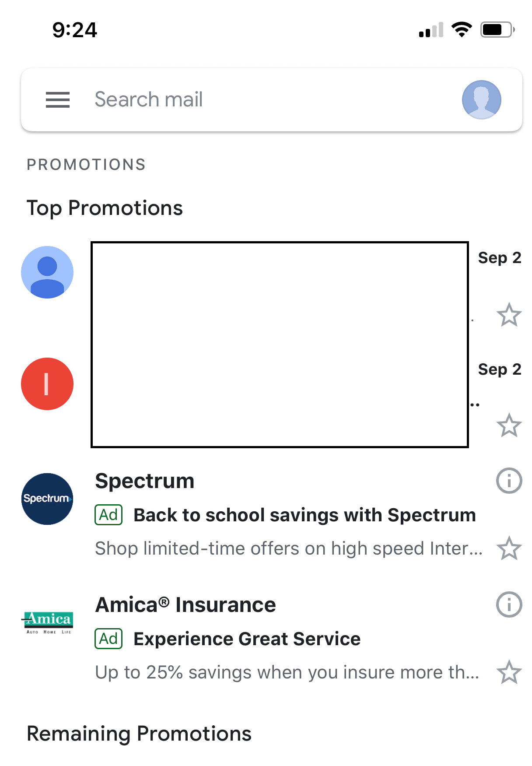Tap the blue generic sender avatar
Image resolution: width=532 pixels, height=766 pixels.
(x=47, y=272)
